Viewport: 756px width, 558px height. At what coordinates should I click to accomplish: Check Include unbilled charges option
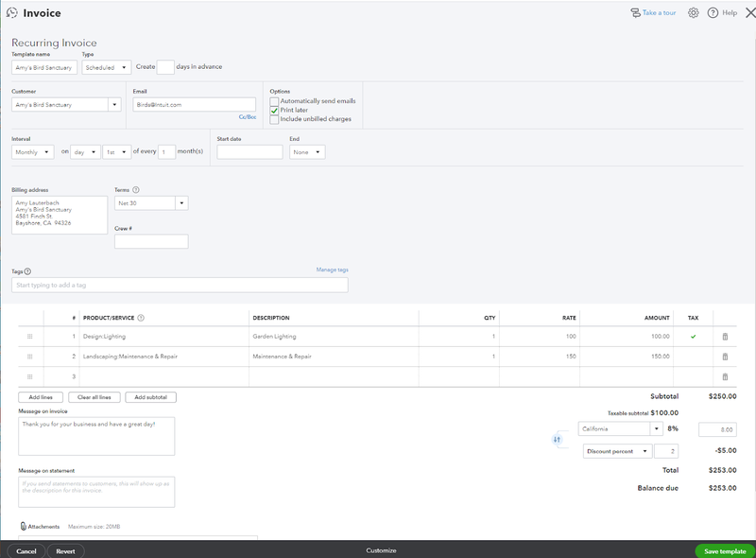(x=274, y=120)
